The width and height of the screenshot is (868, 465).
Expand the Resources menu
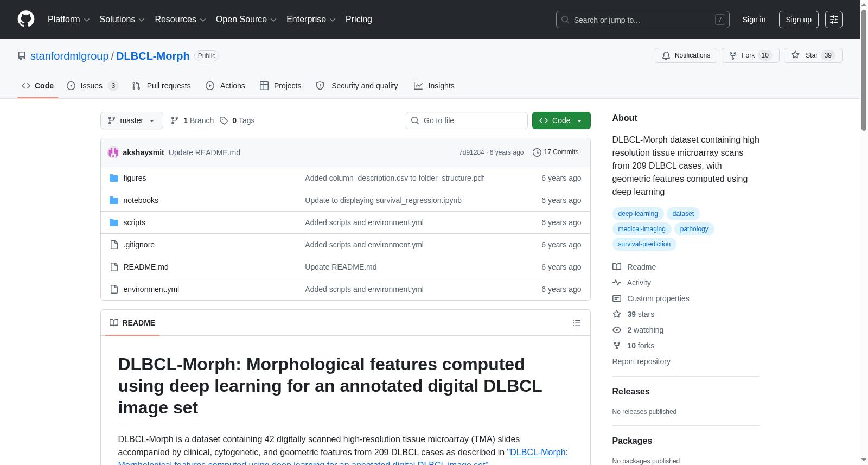point(180,20)
